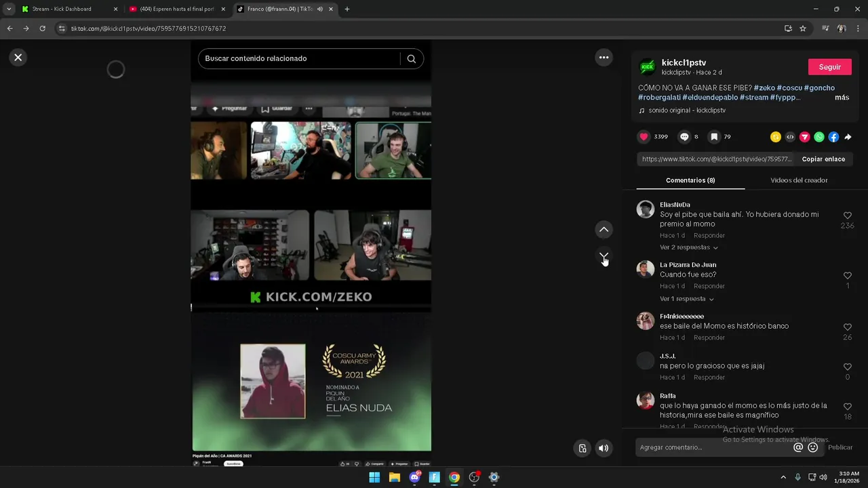Repost the video with the yellow icon
868x488 pixels.
coord(775,137)
